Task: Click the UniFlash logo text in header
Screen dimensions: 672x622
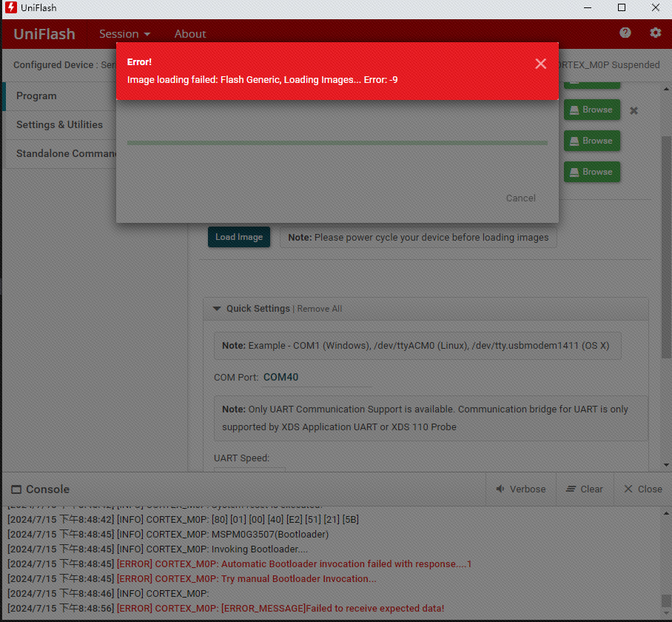Action: click(x=44, y=34)
